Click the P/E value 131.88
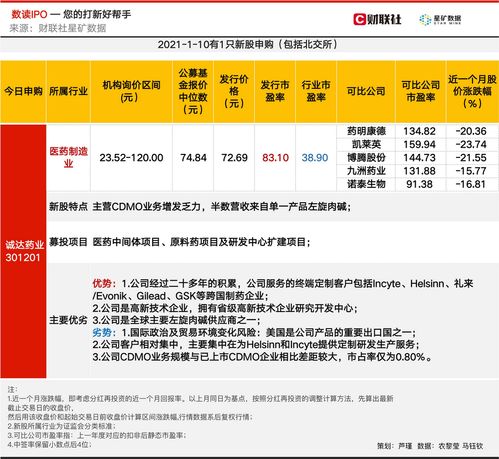 (x=419, y=171)
